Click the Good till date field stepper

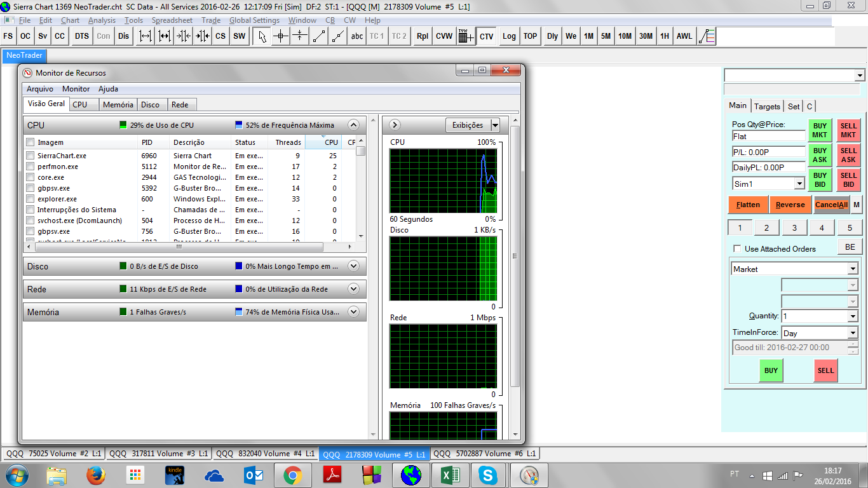[x=853, y=348]
